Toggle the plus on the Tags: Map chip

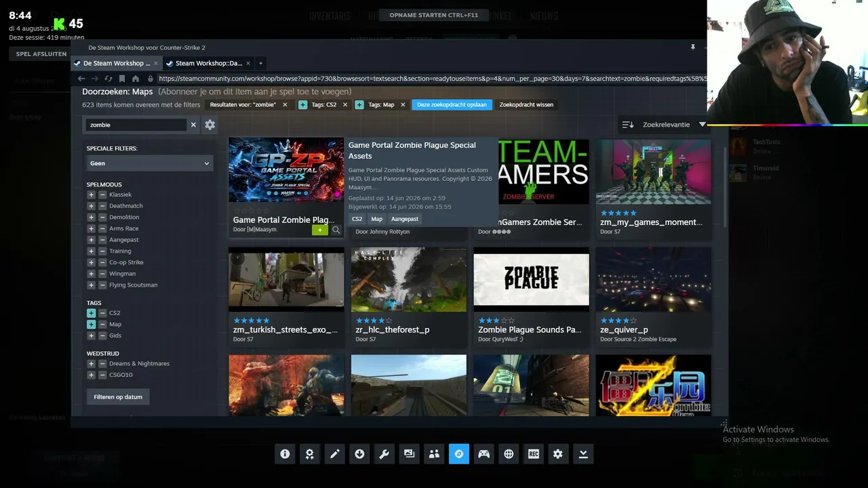(359, 105)
